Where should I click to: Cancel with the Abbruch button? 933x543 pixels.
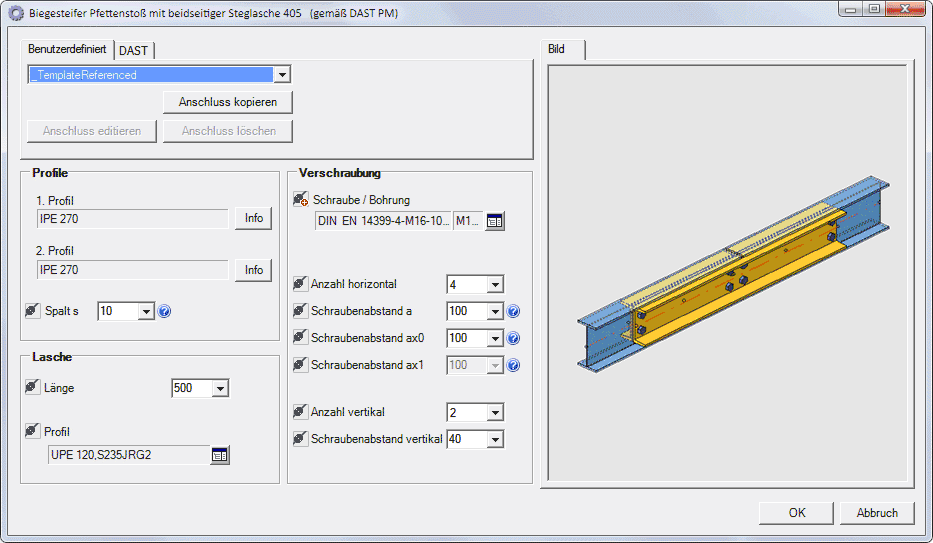876,513
